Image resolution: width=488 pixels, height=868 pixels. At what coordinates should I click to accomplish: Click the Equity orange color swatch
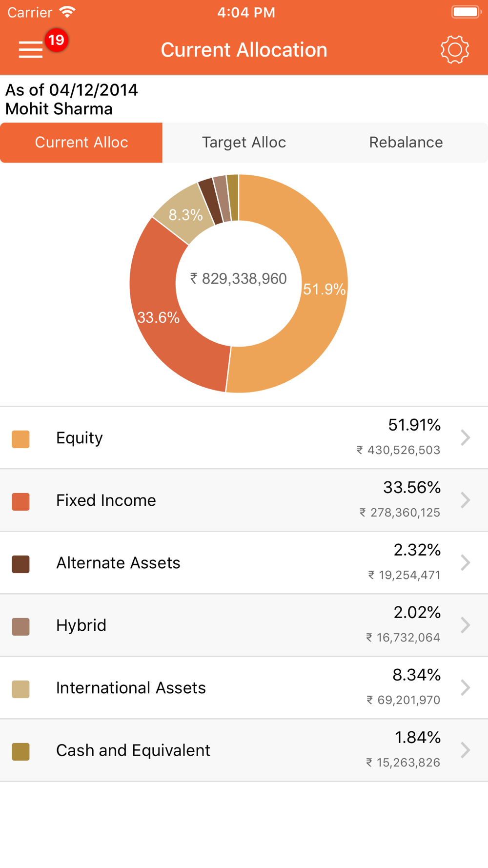(21, 439)
